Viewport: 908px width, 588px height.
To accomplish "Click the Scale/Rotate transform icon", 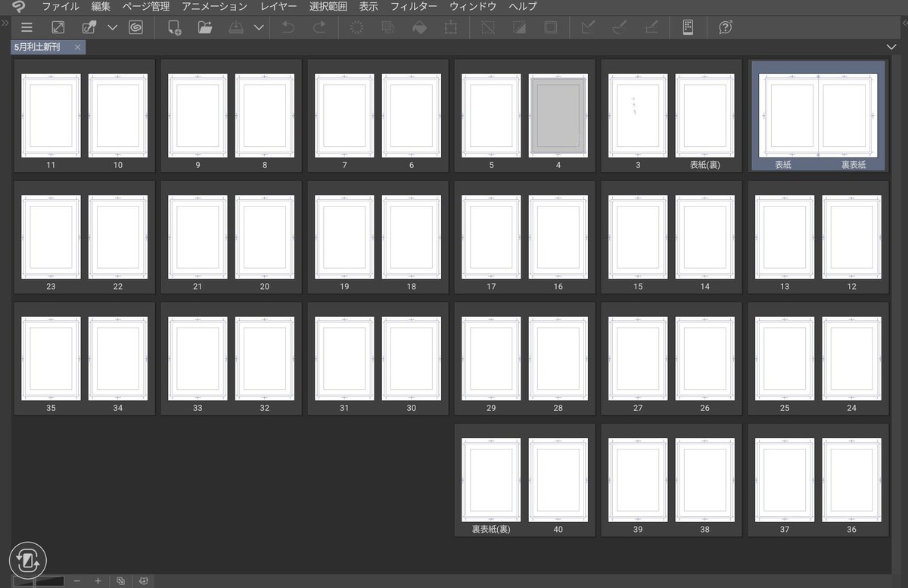I will tap(451, 27).
